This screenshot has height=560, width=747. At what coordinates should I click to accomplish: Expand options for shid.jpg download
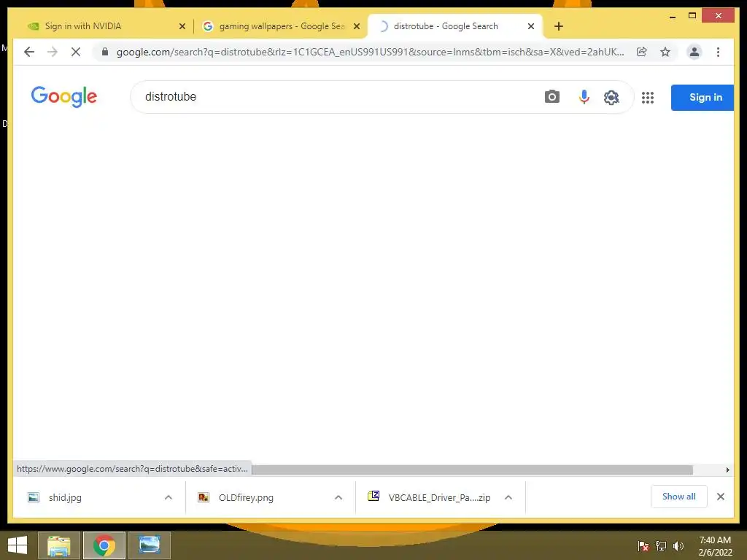169,497
